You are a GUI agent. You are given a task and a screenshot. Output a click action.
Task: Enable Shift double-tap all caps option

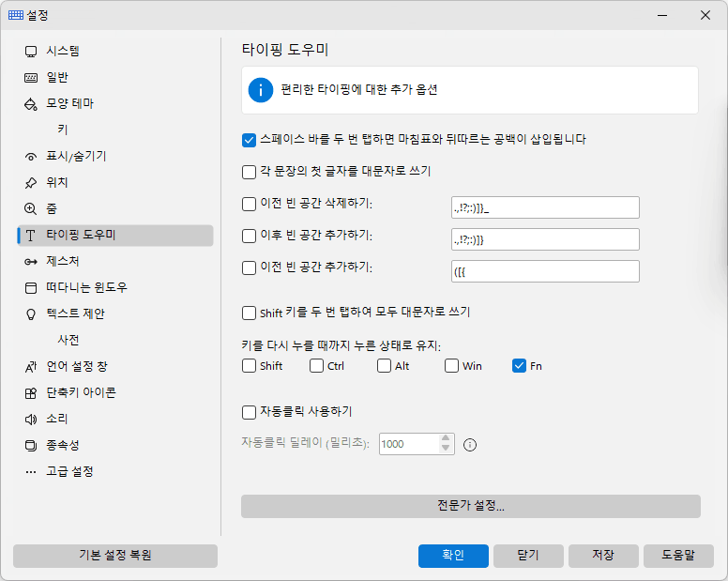(x=249, y=313)
